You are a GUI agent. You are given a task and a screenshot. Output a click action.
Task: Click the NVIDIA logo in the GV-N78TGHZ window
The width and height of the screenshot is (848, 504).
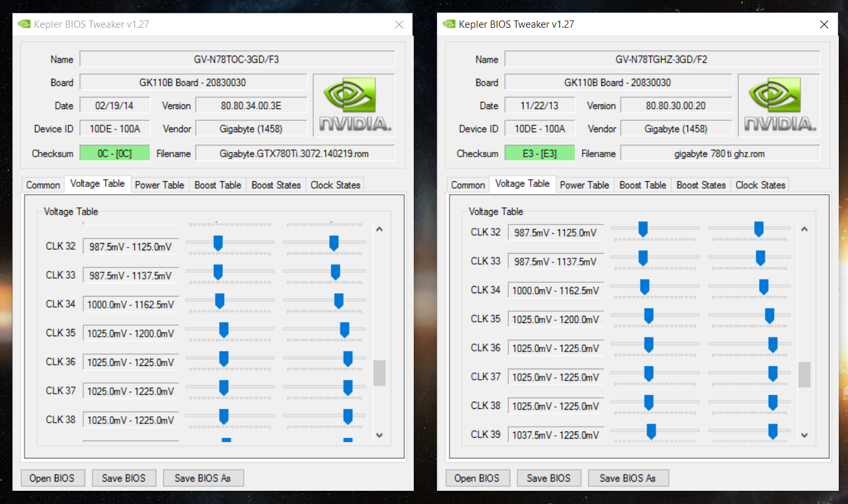[779, 105]
